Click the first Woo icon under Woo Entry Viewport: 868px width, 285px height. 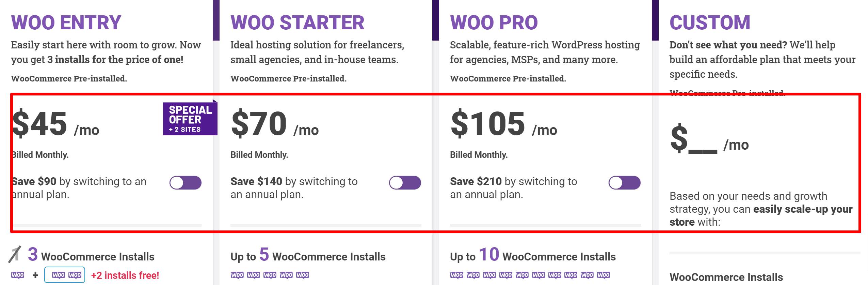[x=18, y=275]
